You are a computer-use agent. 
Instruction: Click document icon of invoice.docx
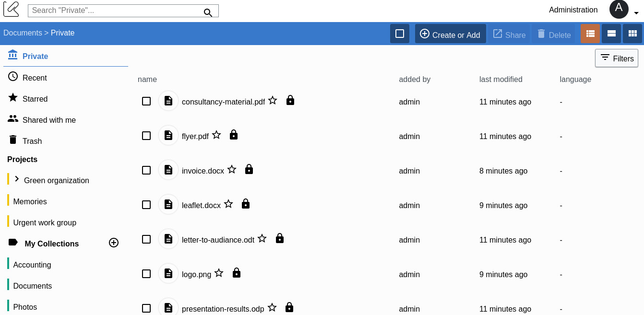click(x=168, y=170)
